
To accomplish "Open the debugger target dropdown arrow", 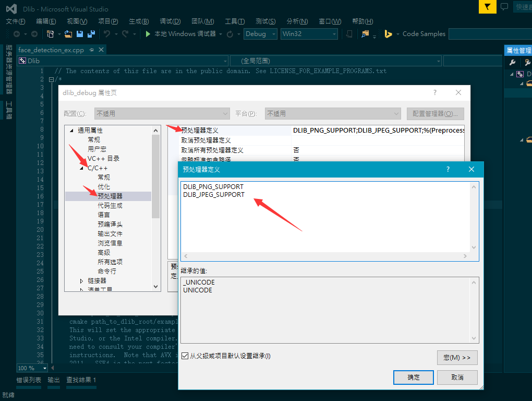I will [x=221, y=34].
